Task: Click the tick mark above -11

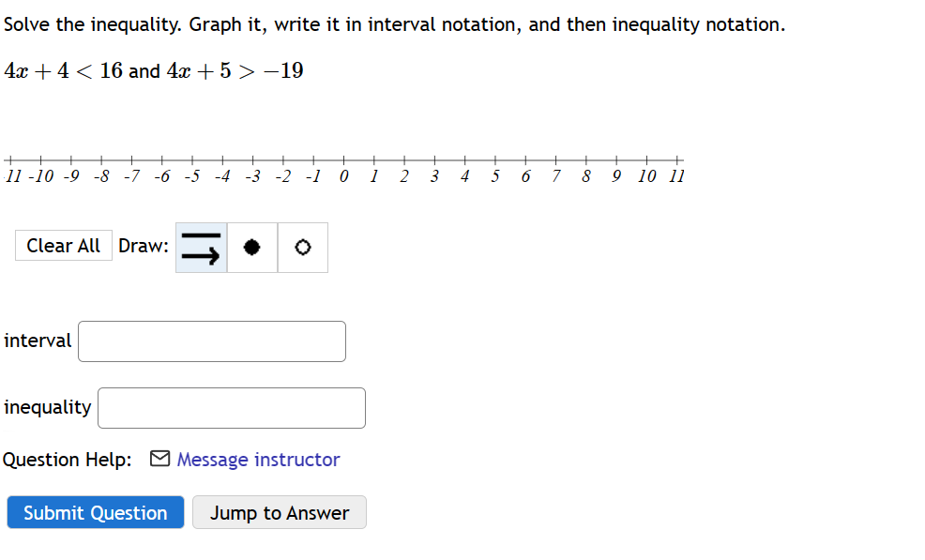Action: coord(11,159)
